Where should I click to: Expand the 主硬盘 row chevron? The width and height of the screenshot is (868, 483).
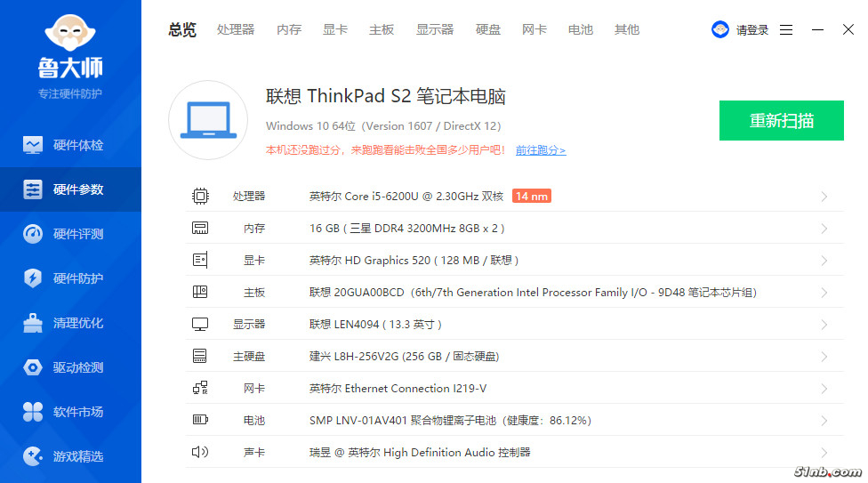pos(824,357)
